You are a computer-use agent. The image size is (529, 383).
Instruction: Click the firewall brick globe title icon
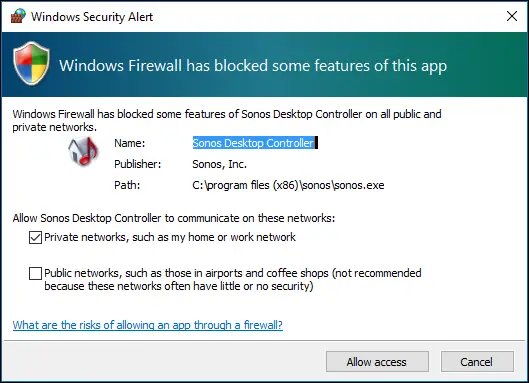click(x=18, y=16)
